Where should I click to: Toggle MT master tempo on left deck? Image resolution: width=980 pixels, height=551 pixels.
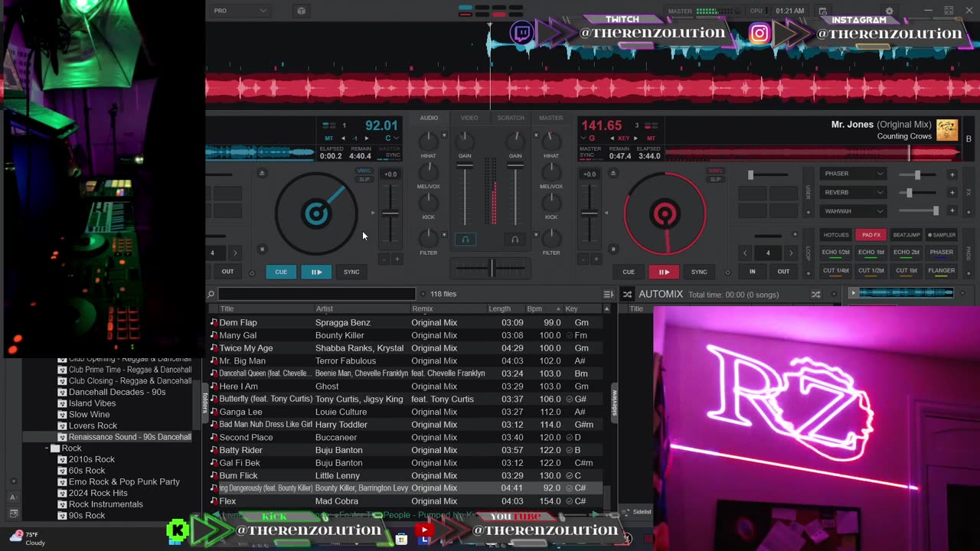click(328, 139)
